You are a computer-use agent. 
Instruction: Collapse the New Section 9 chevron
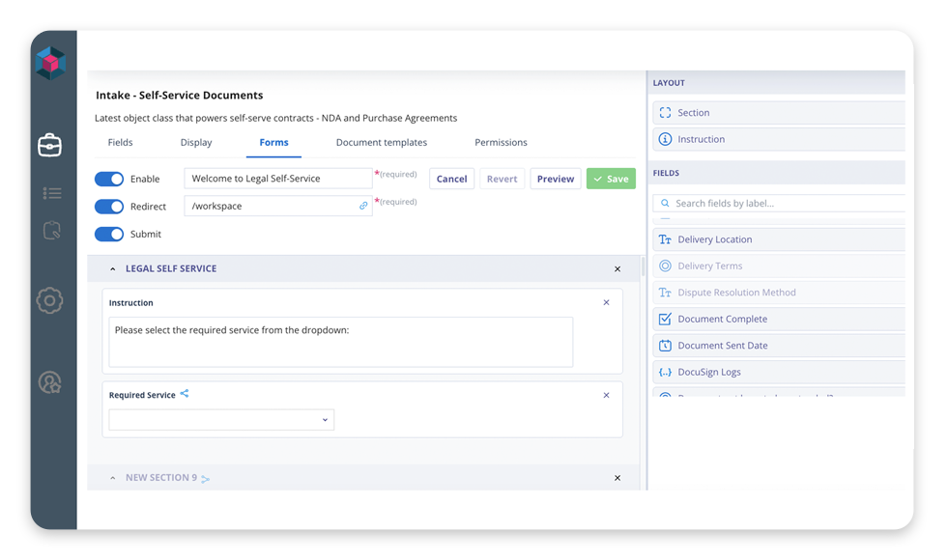pos(113,478)
